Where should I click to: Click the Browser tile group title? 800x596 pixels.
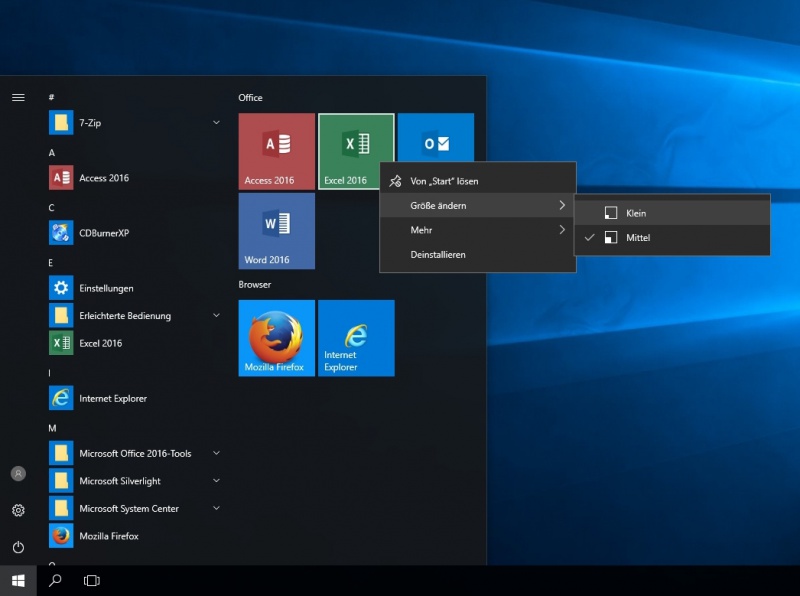[x=255, y=284]
